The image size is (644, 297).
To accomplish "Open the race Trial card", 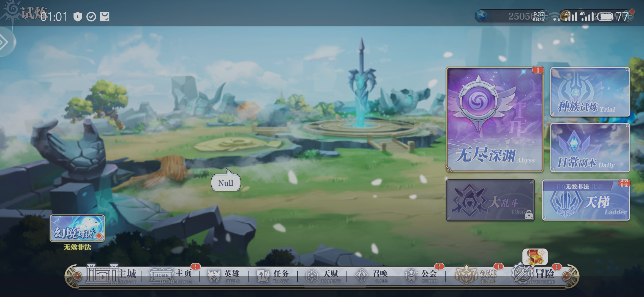I will pyautogui.click(x=590, y=92).
